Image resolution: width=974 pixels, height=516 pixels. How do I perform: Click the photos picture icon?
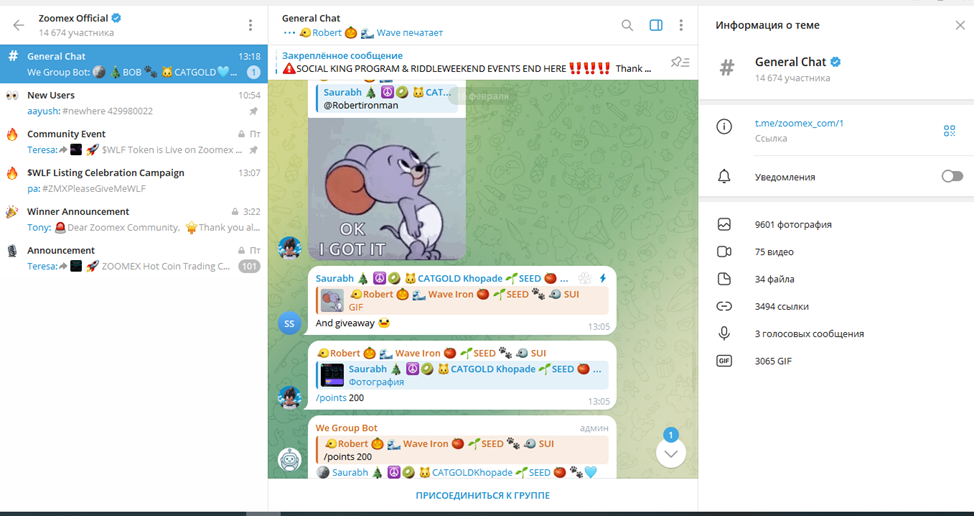point(724,225)
